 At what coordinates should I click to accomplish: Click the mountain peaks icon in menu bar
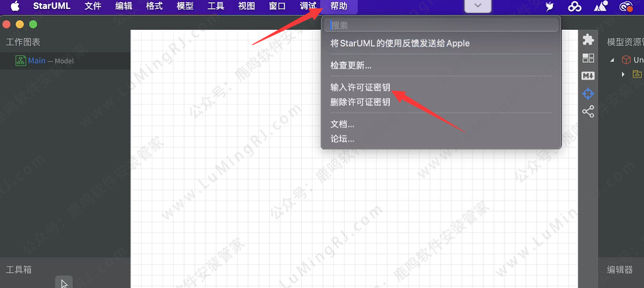pyautogui.click(x=600, y=6)
